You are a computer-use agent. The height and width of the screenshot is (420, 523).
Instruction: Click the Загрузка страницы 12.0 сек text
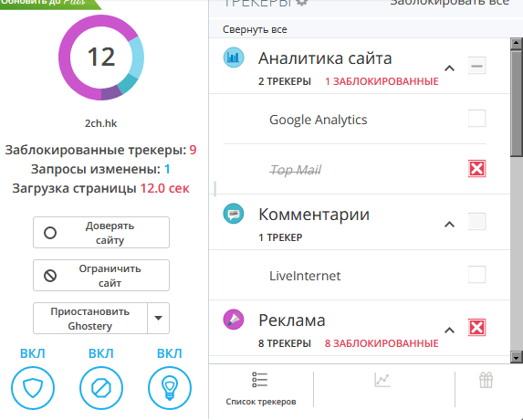point(100,188)
